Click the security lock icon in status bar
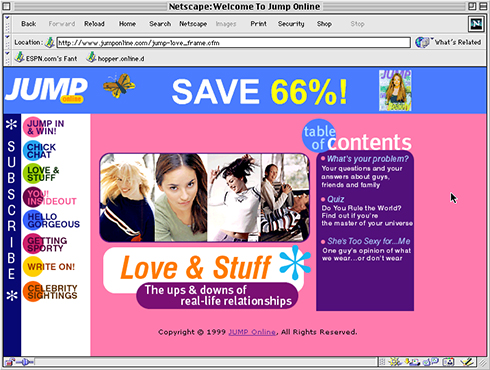The width and height of the screenshot is (490, 370). point(10,362)
